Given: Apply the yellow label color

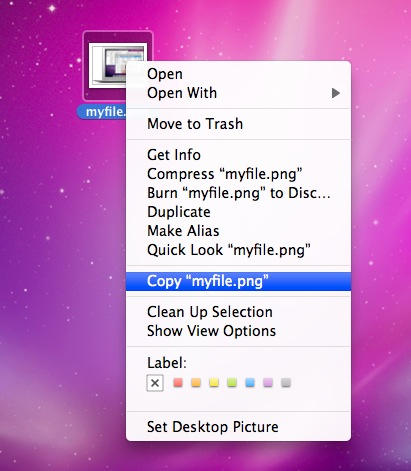Looking at the screenshot, I should pos(214,382).
